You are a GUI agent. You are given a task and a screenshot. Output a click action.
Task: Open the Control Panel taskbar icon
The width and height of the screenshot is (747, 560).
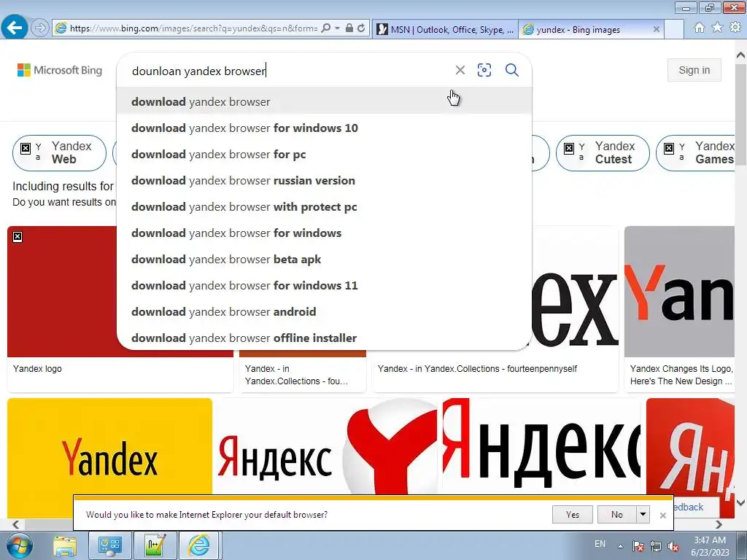109,545
